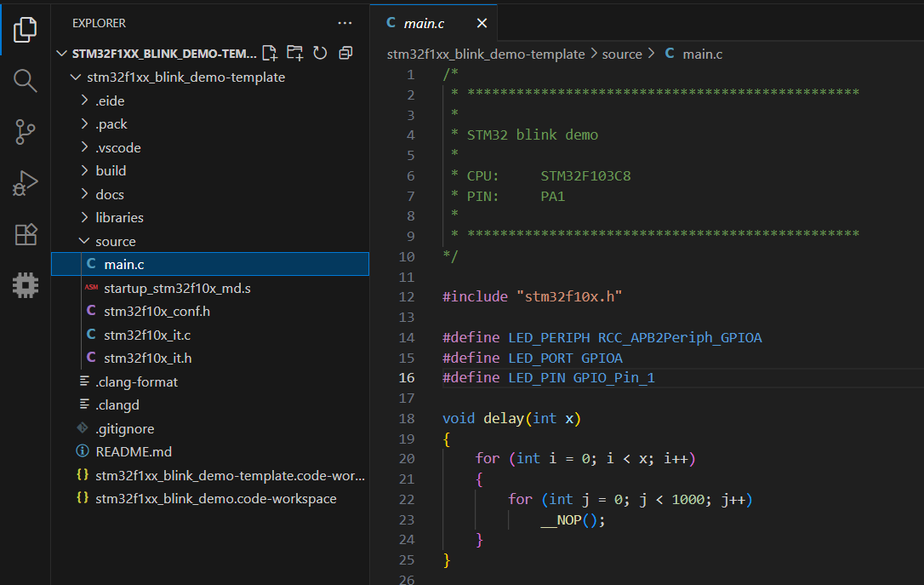Click the git icon beside .gitignore
Screen dimensions: 924x585
click(83, 427)
